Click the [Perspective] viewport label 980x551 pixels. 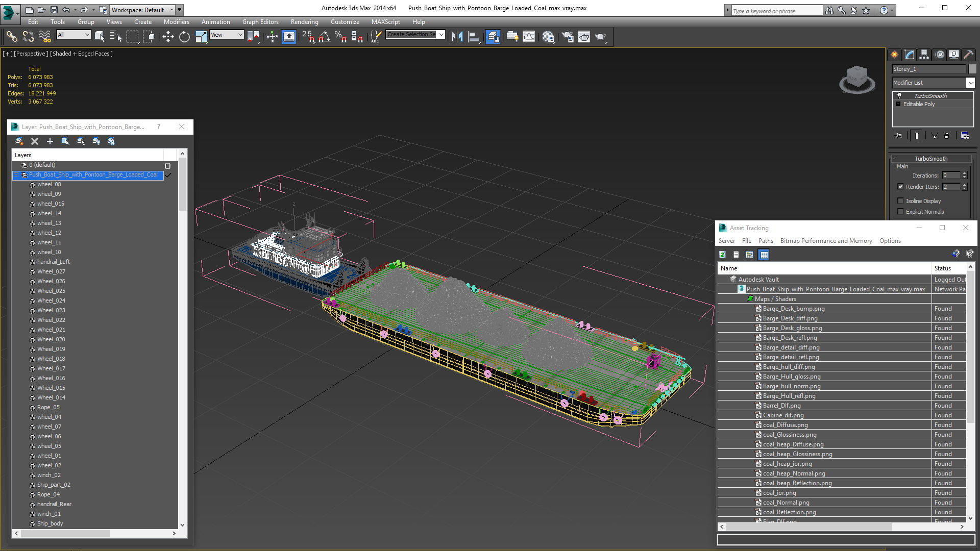pyautogui.click(x=31, y=54)
